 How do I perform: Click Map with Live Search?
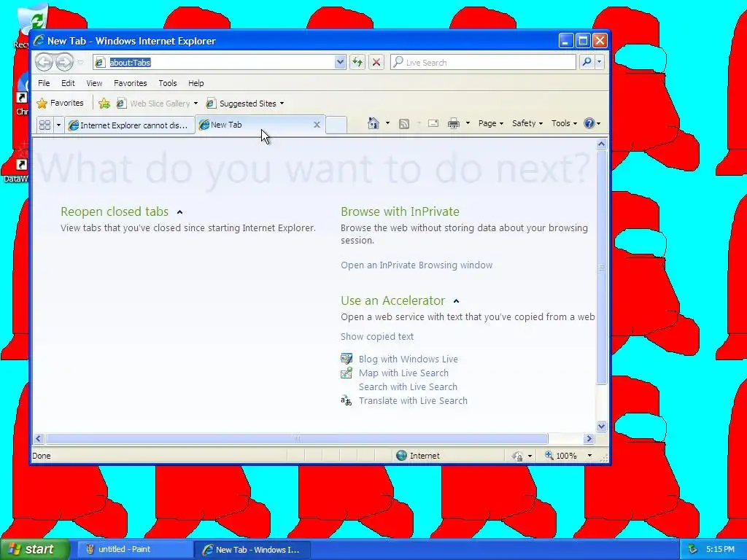coord(403,373)
